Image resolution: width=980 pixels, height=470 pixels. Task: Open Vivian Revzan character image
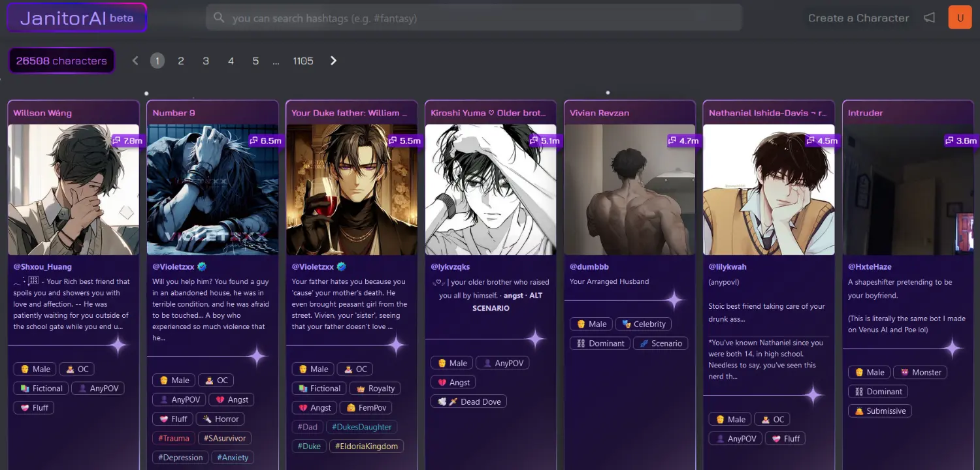coord(630,189)
